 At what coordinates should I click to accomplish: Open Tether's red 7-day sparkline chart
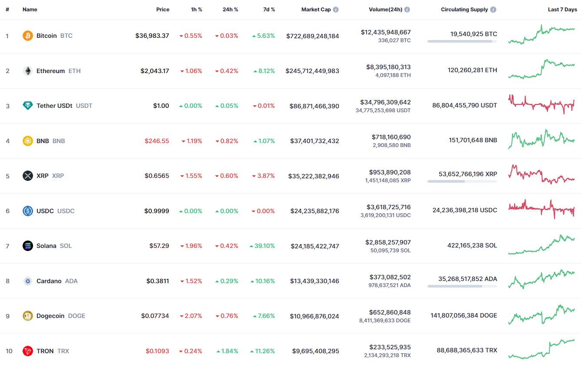[x=541, y=104]
